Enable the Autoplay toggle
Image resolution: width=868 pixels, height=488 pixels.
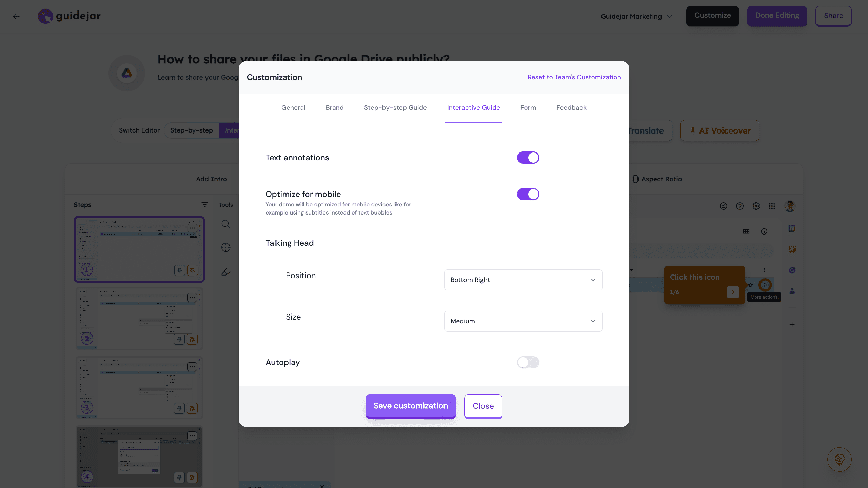528,362
